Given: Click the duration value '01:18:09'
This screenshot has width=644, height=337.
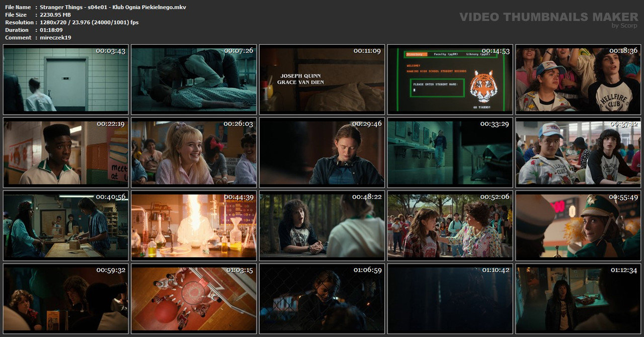Looking at the screenshot, I should 51,30.
